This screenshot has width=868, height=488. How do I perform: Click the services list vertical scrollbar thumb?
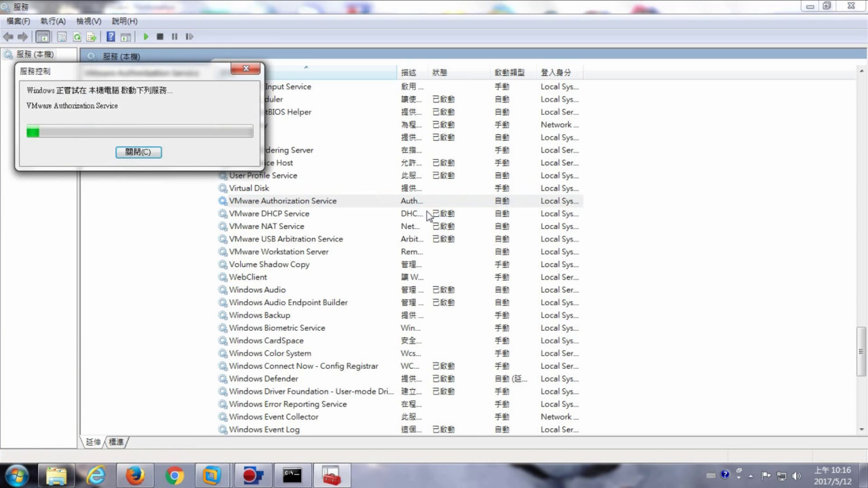(862, 351)
